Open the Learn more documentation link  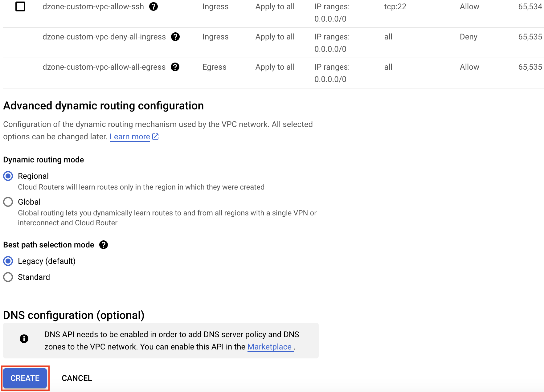(129, 136)
